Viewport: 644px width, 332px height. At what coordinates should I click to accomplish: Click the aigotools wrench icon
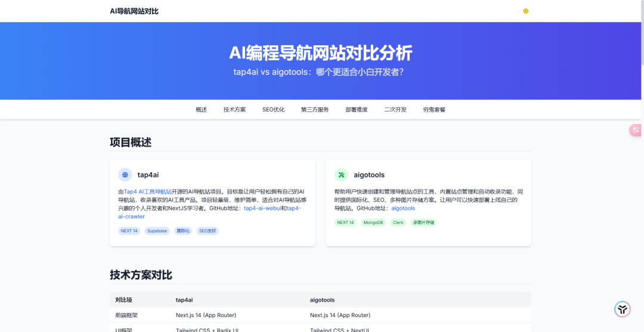click(341, 175)
